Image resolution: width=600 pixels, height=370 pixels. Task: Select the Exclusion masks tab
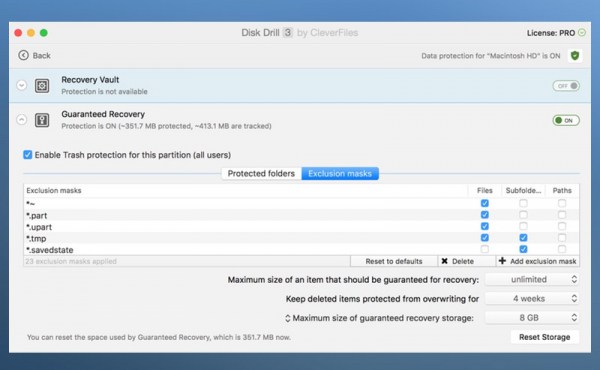[x=340, y=173]
